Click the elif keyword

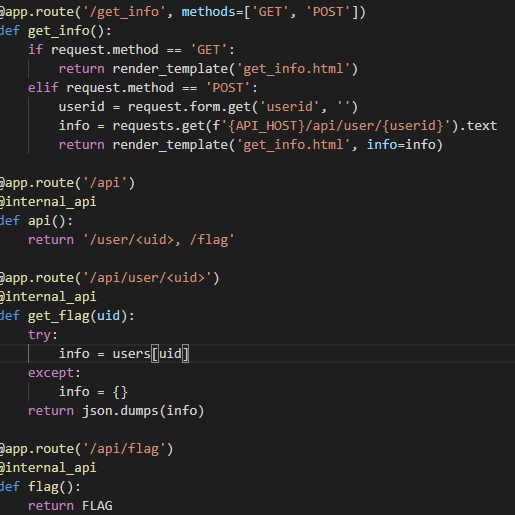coord(43,88)
